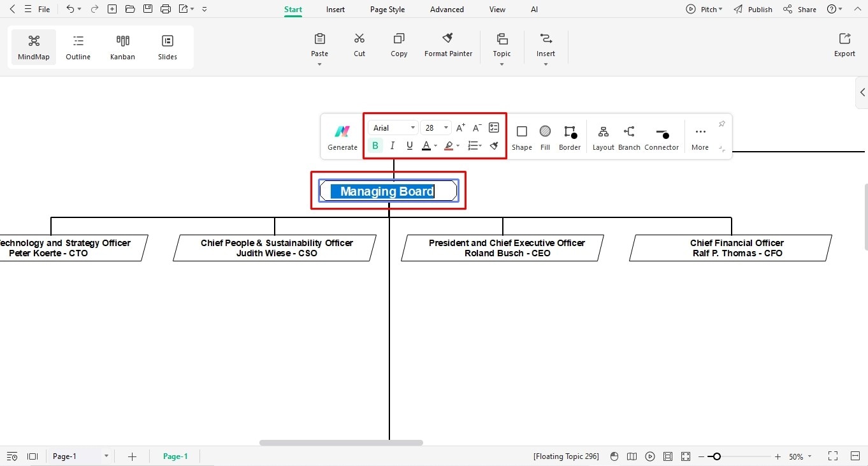
Task: Open the Branch options
Action: coord(629,137)
